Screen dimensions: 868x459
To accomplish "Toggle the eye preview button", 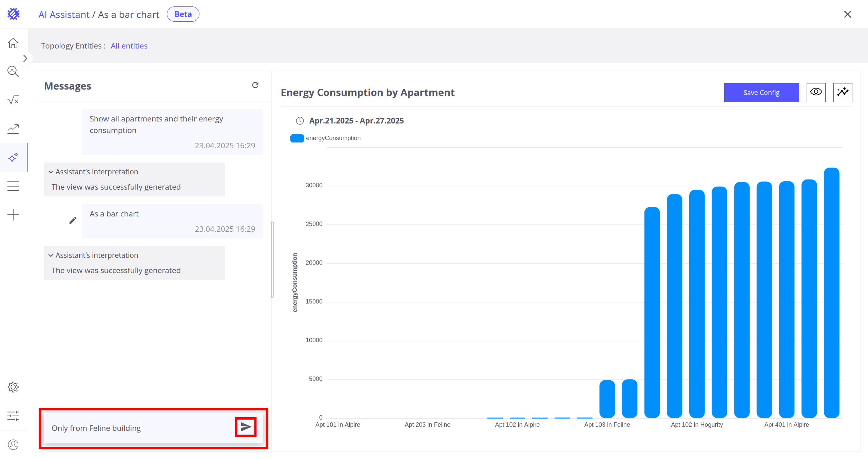I will (x=816, y=92).
